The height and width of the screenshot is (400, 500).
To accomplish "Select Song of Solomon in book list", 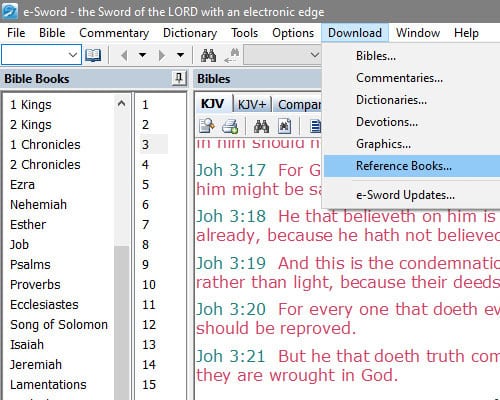I will coord(59,325).
